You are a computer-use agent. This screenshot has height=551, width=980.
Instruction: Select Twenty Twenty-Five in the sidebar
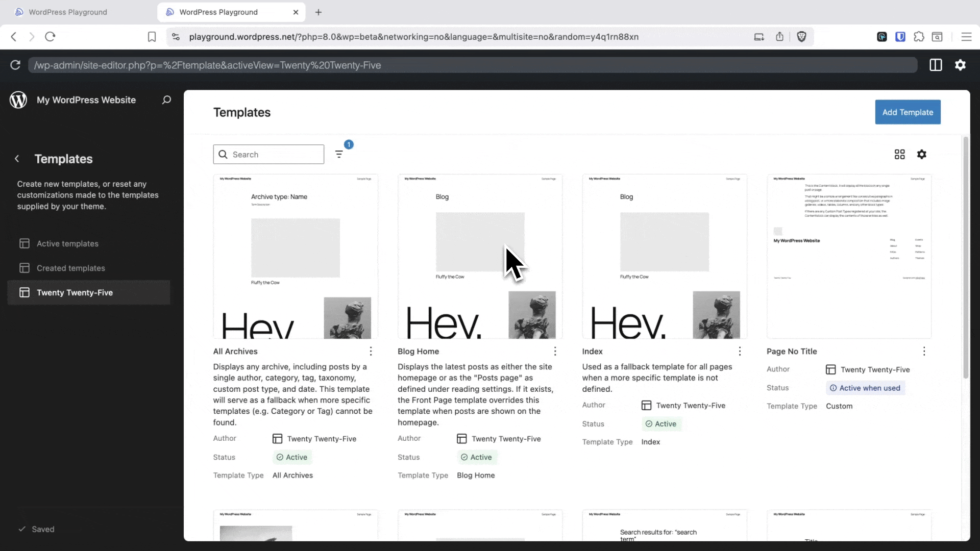point(74,292)
